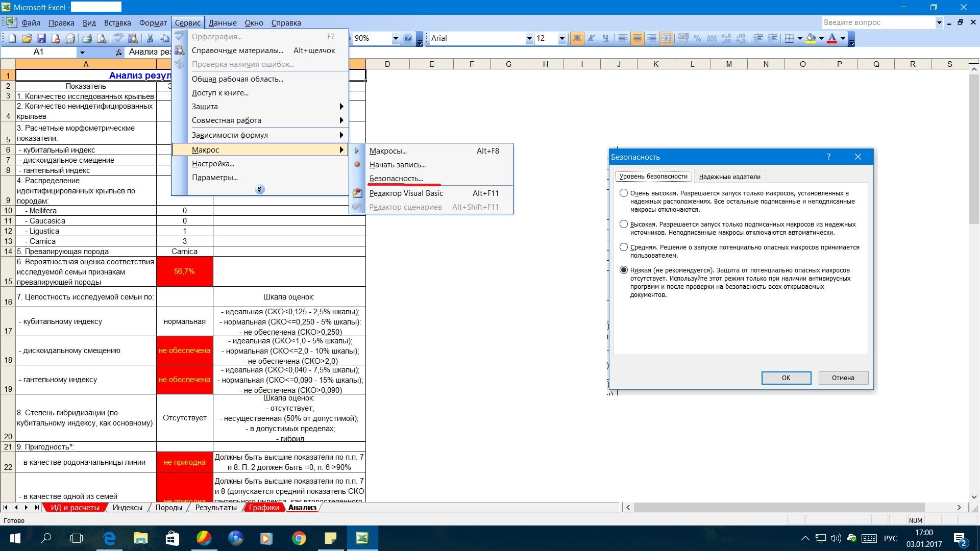This screenshot has width=980, height=551.
Task: Expand the zoom percentage dropdown
Action: point(395,38)
